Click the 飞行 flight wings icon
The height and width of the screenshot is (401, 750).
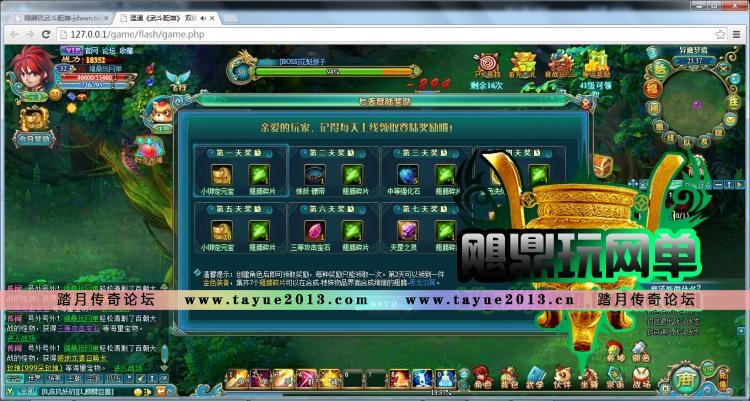pyautogui.click(x=178, y=81)
